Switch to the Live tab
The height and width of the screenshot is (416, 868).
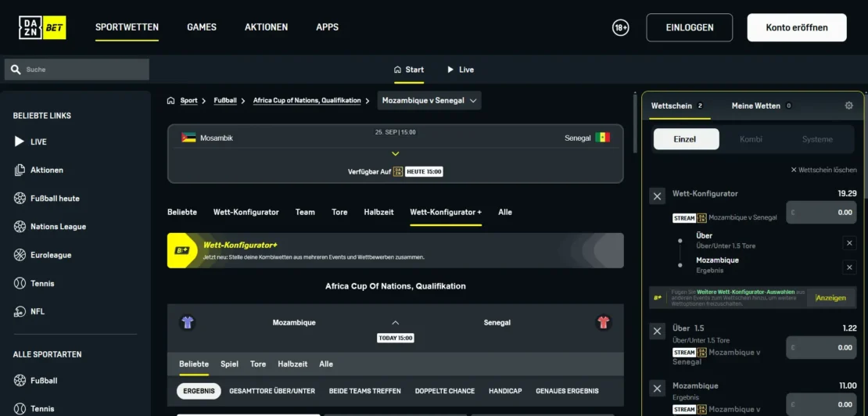(461, 70)
